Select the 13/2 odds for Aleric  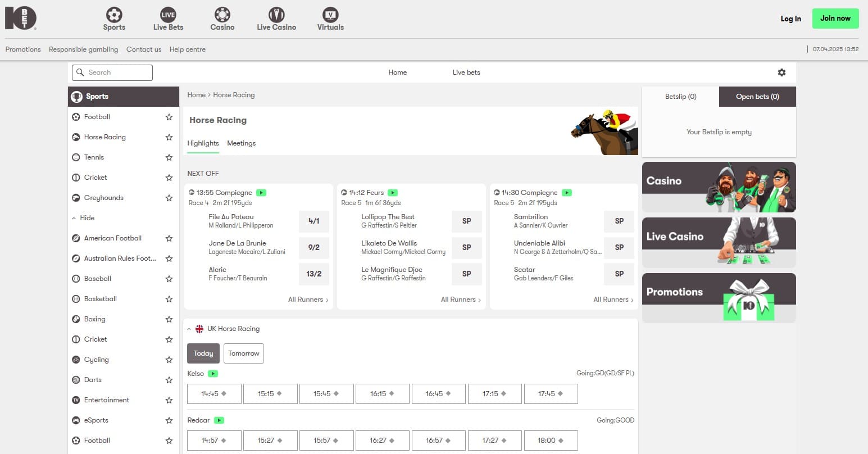tap(314, 274)
